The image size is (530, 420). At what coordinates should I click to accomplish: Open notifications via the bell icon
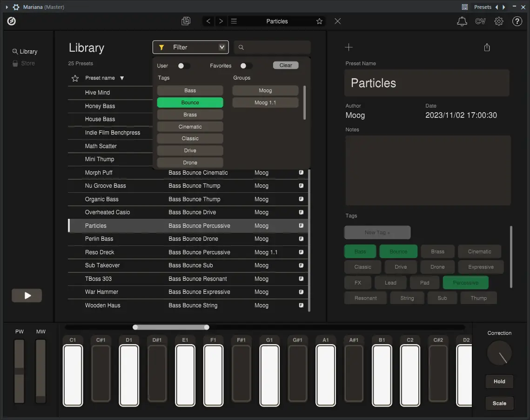462,21
